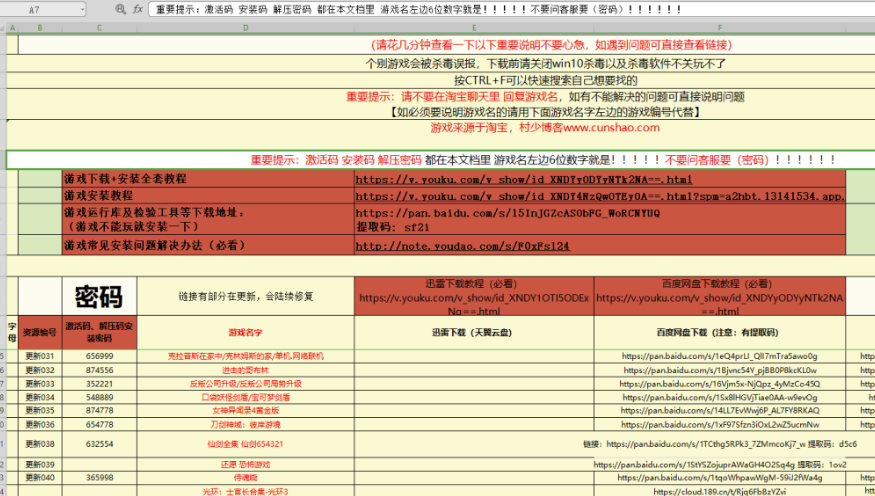Select game name 口袋妖怪剑盾/宝可梦剑盾

point(246,397)
